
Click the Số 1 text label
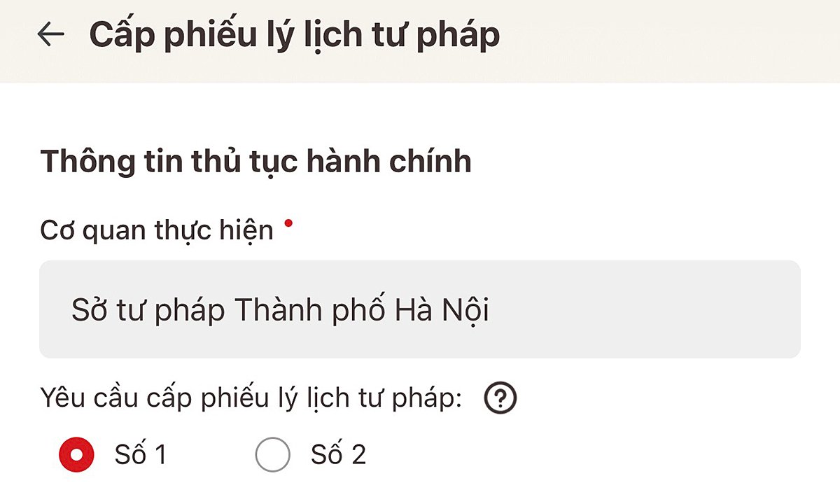[x=140, y=455]
